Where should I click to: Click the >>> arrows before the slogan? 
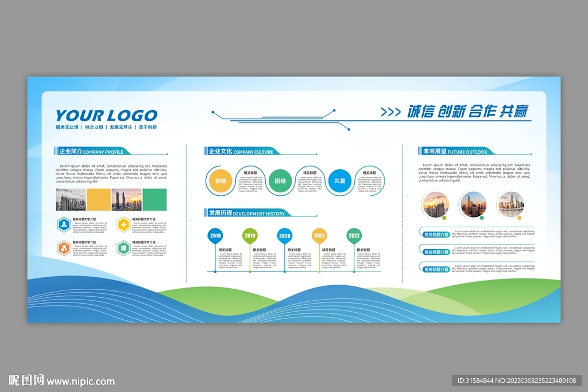[x=390, y=112]
